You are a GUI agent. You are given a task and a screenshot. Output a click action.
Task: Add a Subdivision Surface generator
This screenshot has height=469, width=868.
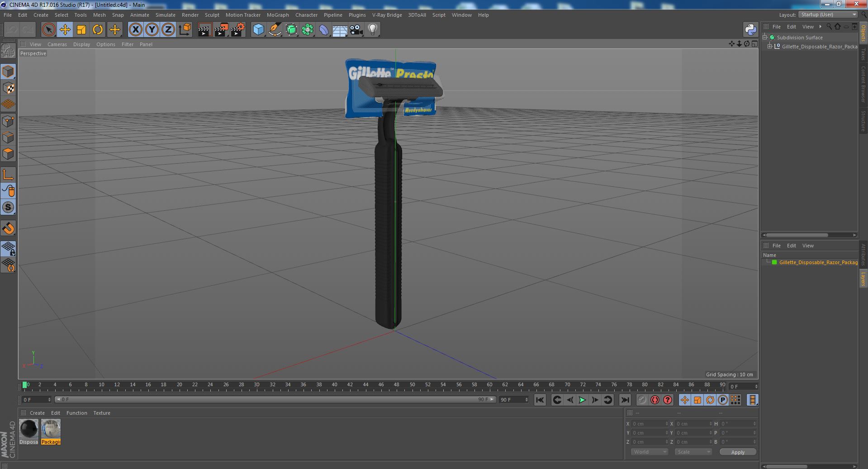291,30
